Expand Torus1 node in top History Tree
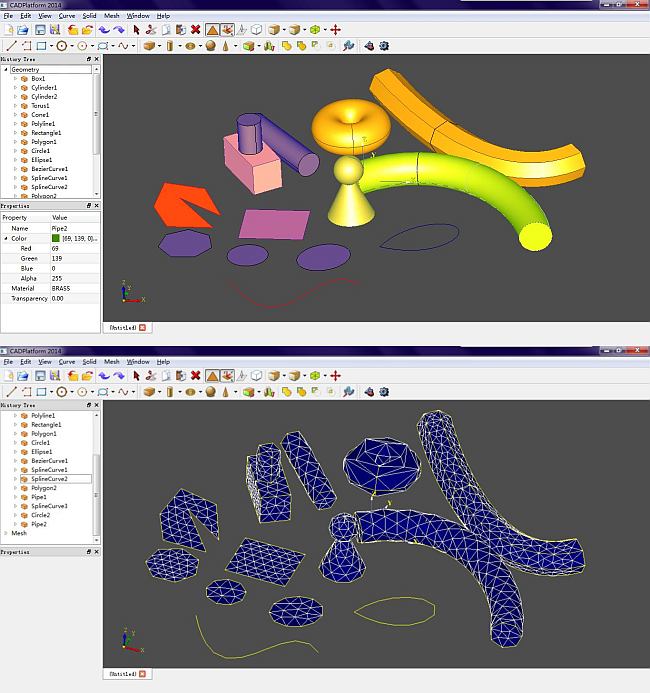 click(15, 106)
